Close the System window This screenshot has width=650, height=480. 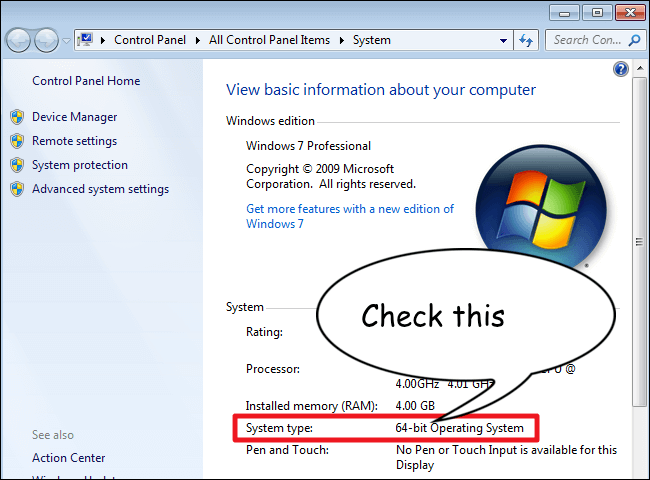pyautogui.click(x=630, y=13)
